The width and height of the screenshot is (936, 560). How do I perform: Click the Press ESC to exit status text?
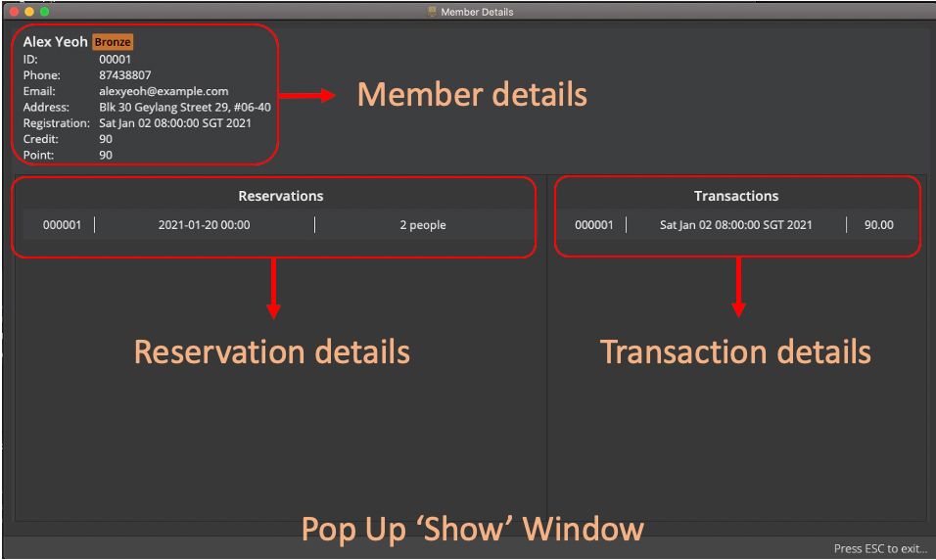[879, 549]
